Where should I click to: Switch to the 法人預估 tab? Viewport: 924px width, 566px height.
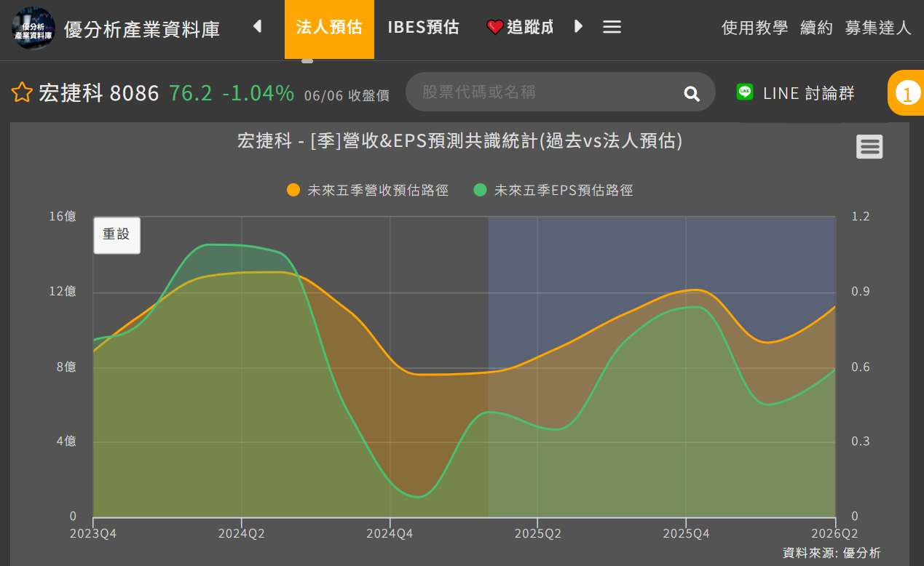tap(329, 28)
